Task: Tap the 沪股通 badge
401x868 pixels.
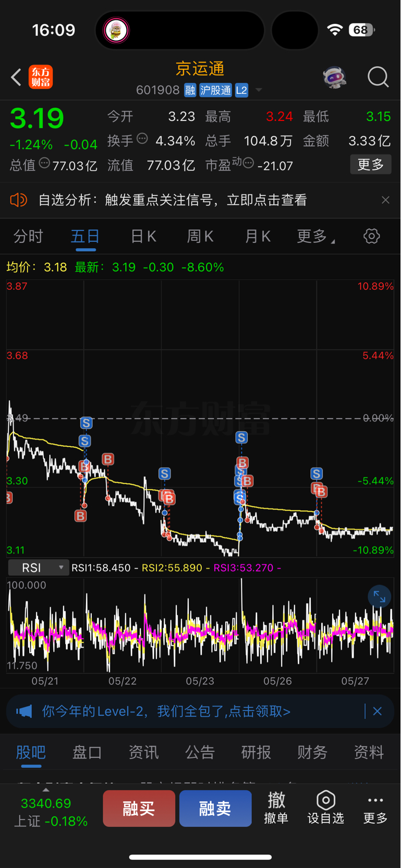Action: pos(215,90)
